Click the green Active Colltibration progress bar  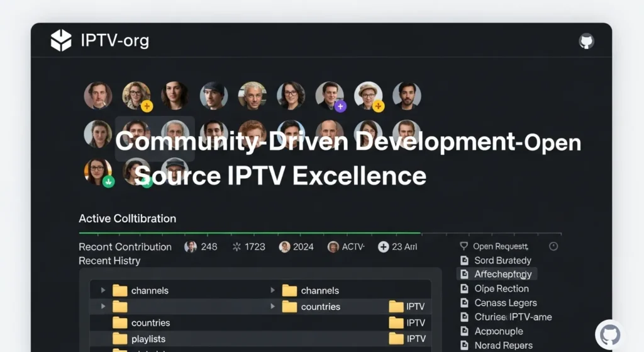(x=250, y=233)
